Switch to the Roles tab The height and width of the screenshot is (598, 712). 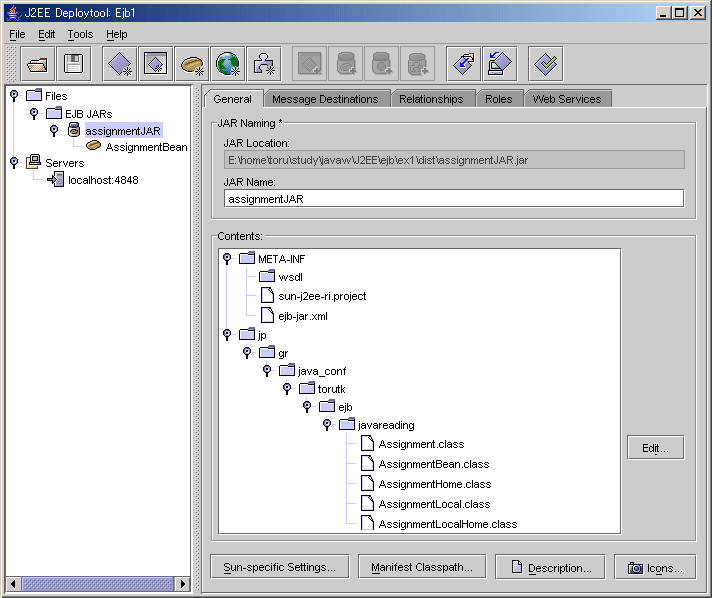coord(498,99)
